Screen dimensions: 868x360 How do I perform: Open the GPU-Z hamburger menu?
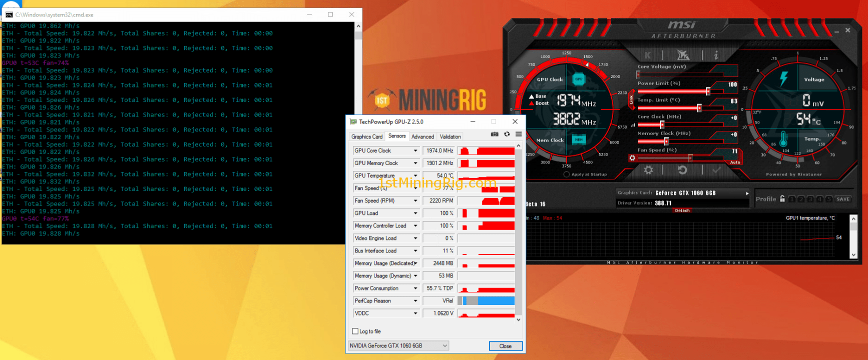[519, 134]
